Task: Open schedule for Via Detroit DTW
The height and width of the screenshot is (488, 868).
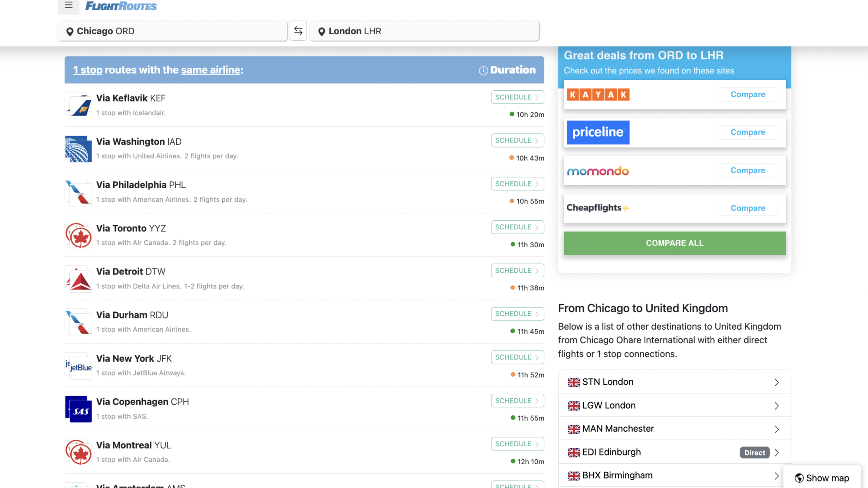Action: [x=517, y=271]
